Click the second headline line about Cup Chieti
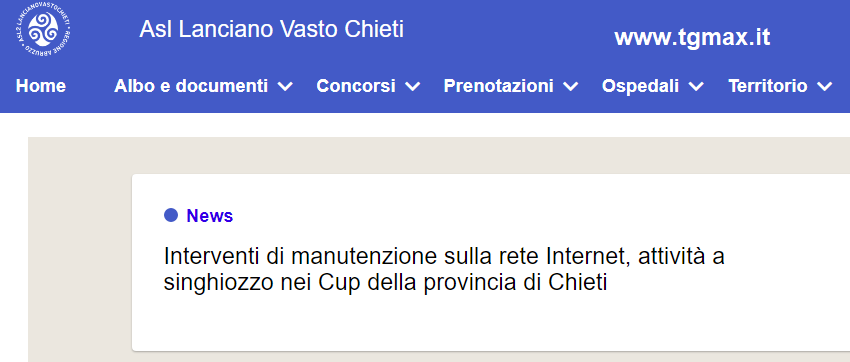This screenshot has height=362, width=850. pos(385,282)
